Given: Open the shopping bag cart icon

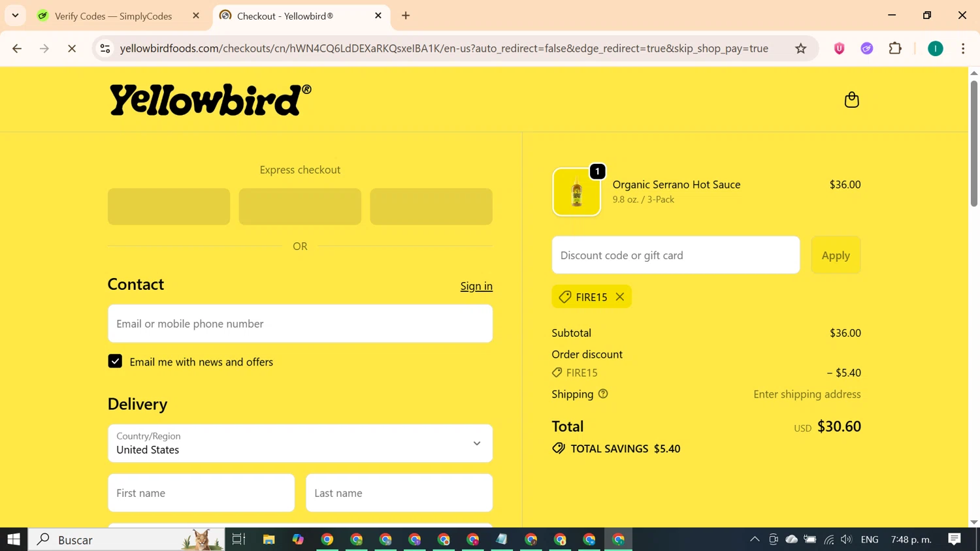Looking at the screenshot, I should click(x=851, y=100).
